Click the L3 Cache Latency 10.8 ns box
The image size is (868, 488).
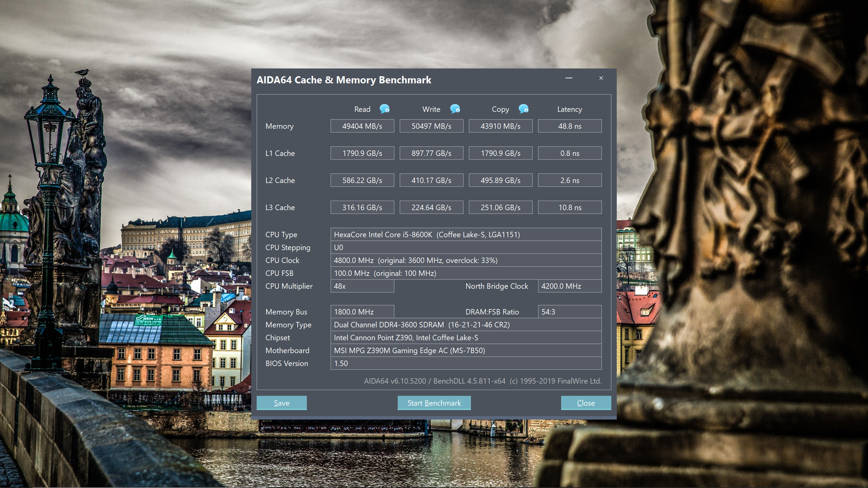click(x=570, y=207)
